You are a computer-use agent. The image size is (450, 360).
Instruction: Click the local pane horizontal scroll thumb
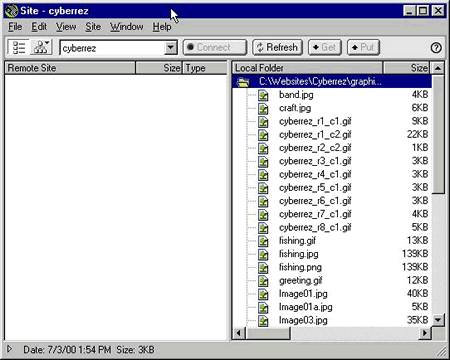[x=268, y=333]
